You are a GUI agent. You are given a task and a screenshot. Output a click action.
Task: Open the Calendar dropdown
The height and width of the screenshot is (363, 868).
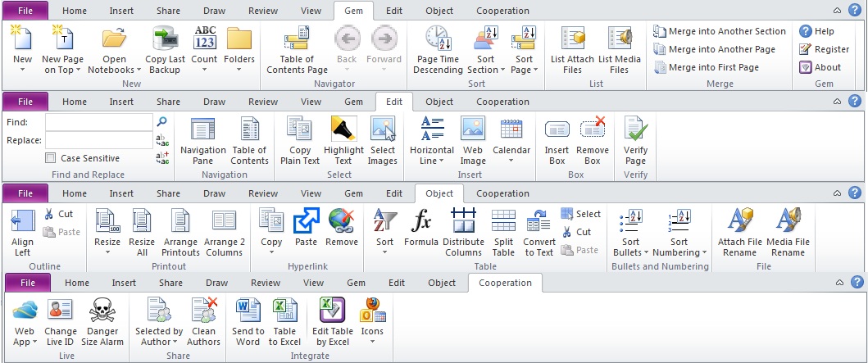click(511, 161)
